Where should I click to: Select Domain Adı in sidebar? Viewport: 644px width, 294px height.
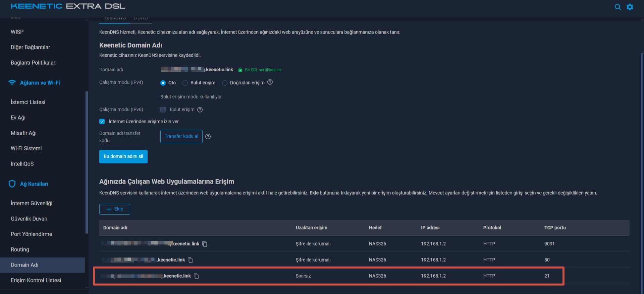pyautogui.click(x=42, y=265)
